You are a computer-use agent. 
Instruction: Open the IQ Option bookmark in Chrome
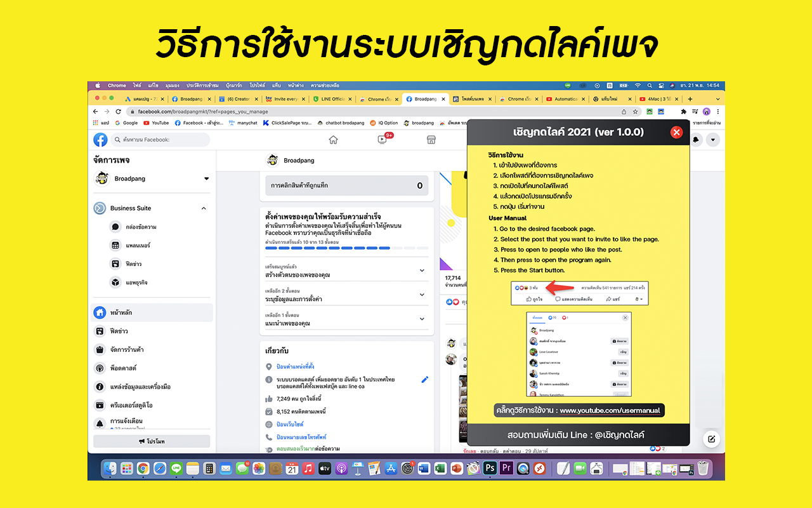click(x=383, y=123)
